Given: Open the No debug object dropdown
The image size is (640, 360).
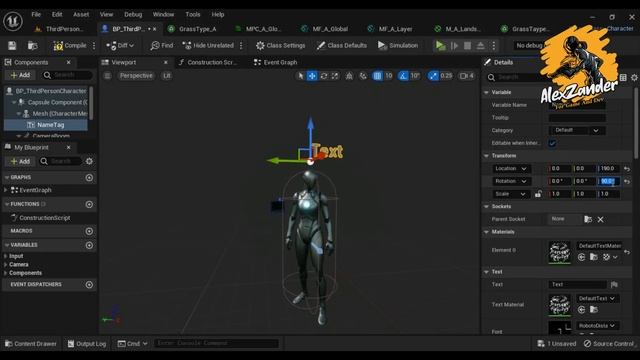Looking at the screenshot, I should click(529, 45).
